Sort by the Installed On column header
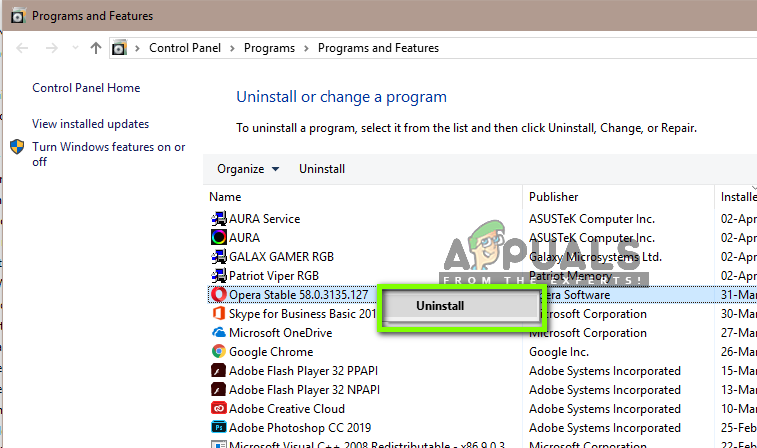This screenshot has width=757, height=448. coord(739,197)
